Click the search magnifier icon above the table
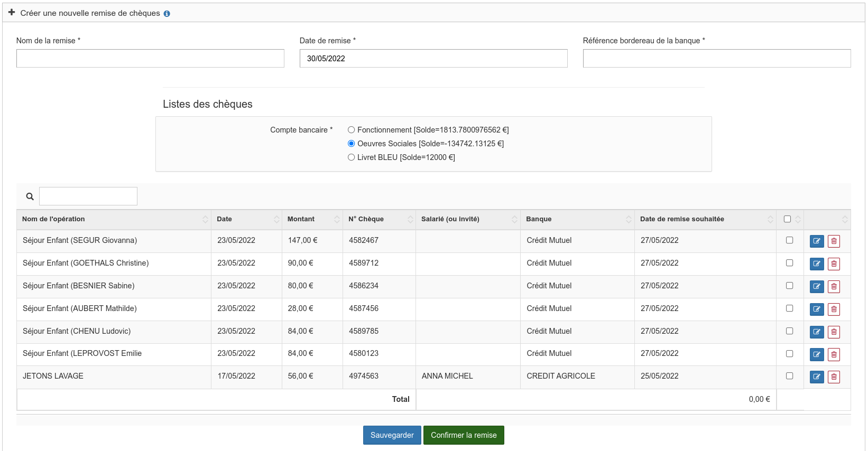 point(30,196)
